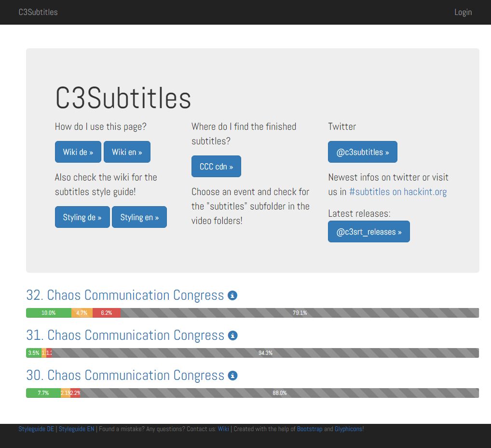Click the "Twitter" heading text

point(342,126)
